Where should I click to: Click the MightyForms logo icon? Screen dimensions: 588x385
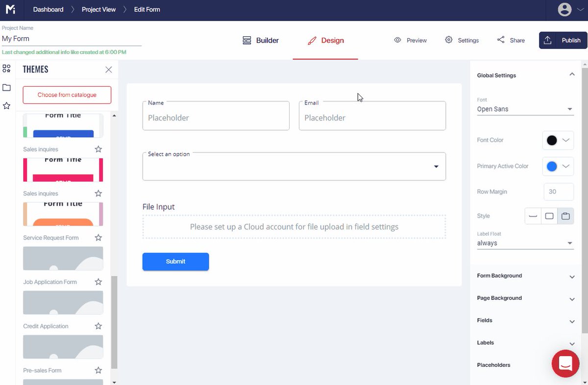click(x=9, y=9)
